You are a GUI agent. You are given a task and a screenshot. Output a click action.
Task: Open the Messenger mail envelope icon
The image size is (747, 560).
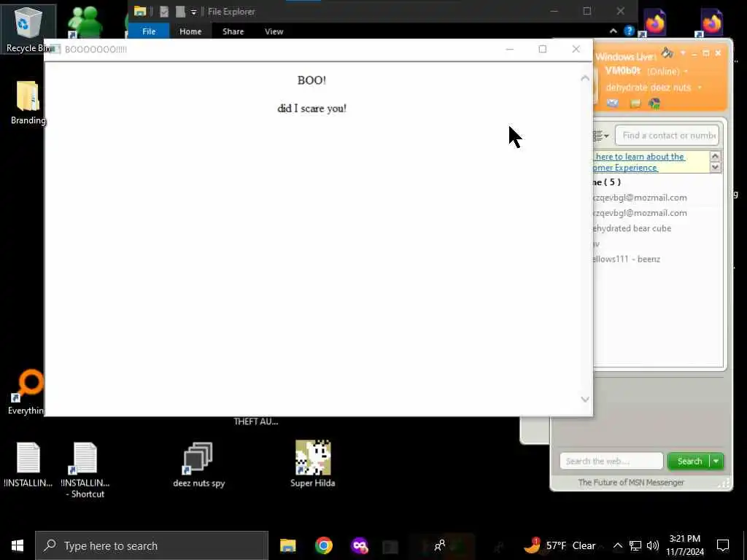tap(613, 103)
